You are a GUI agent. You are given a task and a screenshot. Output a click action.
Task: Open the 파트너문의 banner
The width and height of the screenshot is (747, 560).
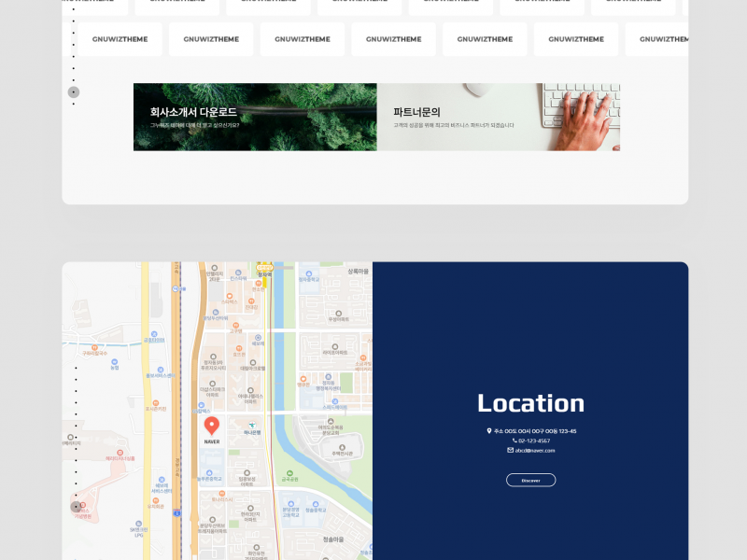(x=499, y=118)
